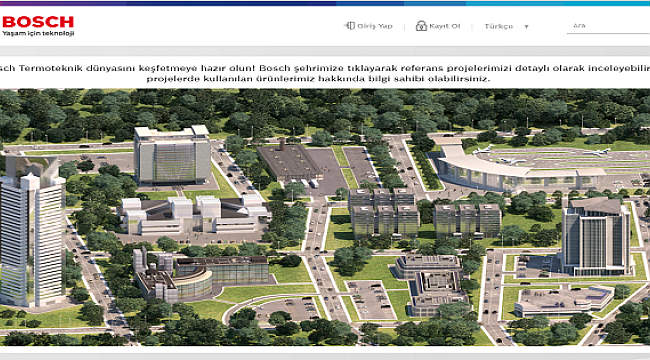Select the low flat building near the hotel
This screenshot has width=650, height=360.
click(564, 301)
